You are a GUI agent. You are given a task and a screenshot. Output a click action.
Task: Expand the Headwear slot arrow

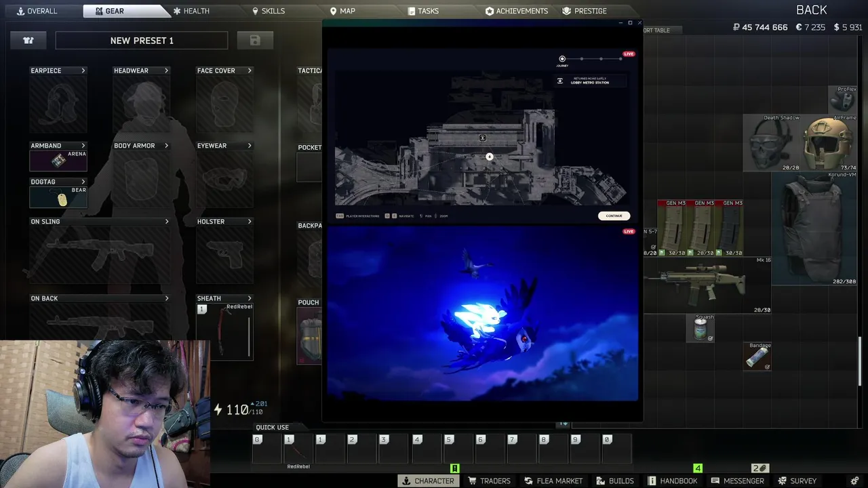[x=166, y=70]
